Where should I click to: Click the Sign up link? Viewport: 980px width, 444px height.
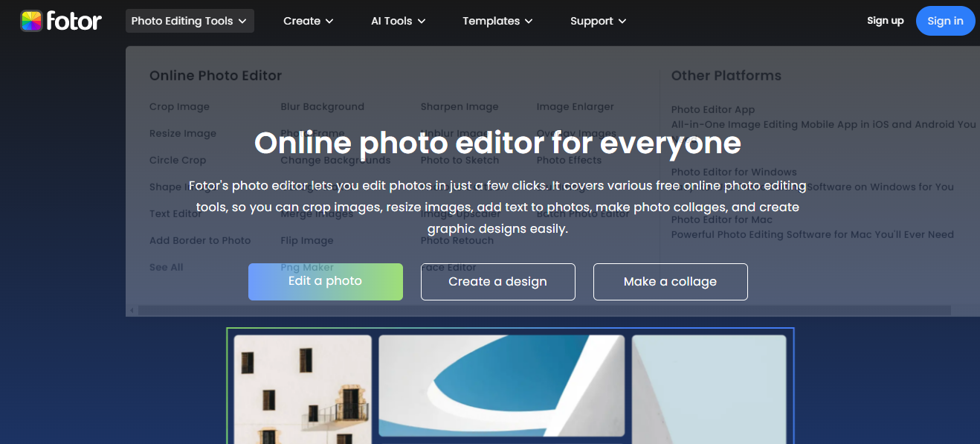pos(885,21)
